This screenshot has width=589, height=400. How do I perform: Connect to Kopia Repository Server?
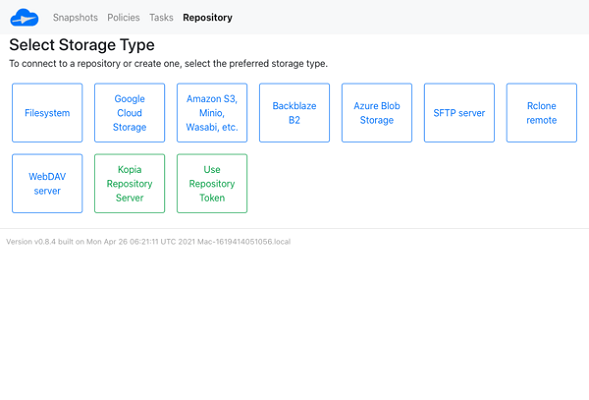tap(130, 183)
